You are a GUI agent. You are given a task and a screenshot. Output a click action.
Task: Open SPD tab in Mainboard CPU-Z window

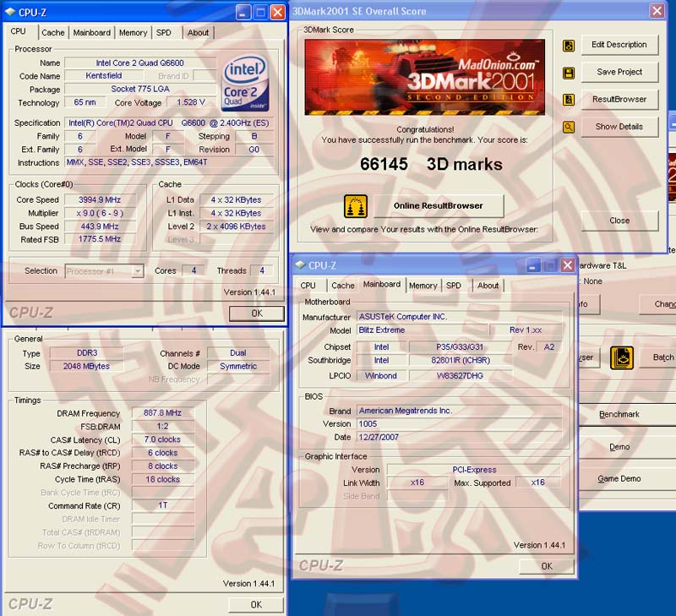pyautogui.click(x=454, y=286)
